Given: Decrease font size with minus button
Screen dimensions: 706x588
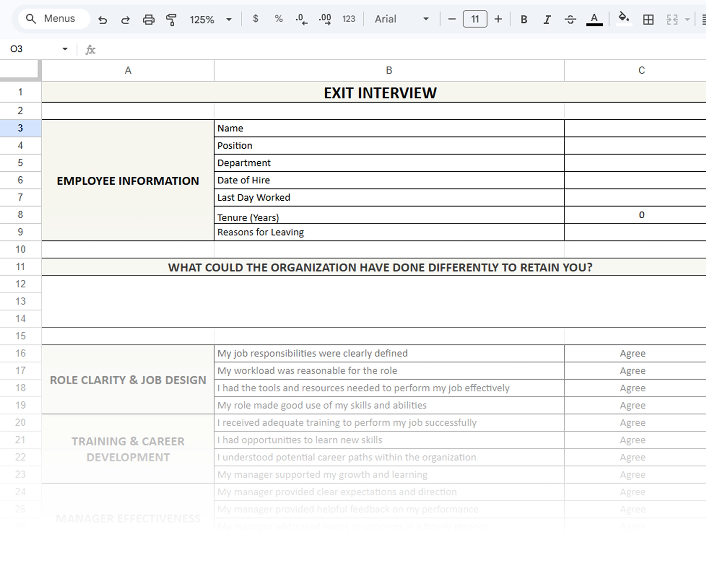Looking at the screenshot, I should click(452, 19).
